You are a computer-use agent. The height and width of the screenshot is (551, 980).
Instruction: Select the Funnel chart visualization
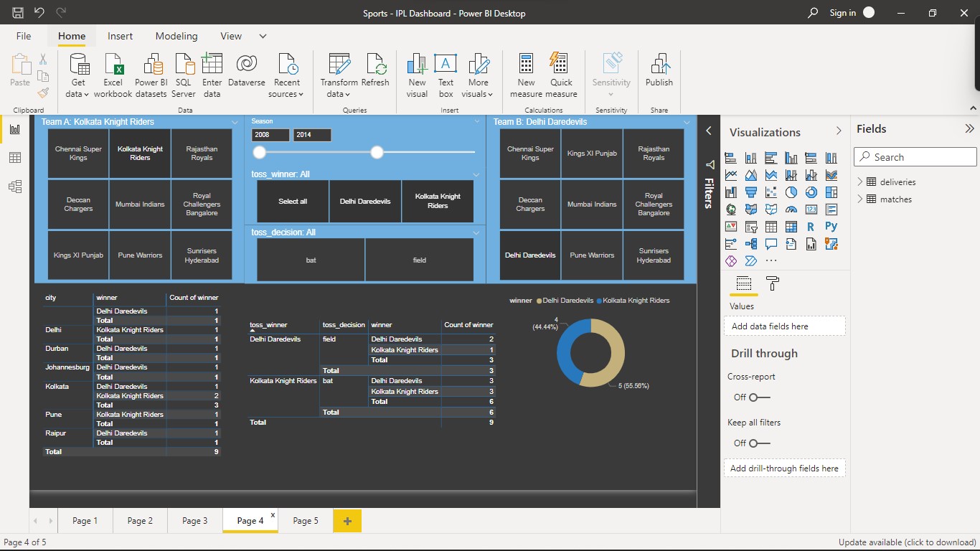pos(751,192)
